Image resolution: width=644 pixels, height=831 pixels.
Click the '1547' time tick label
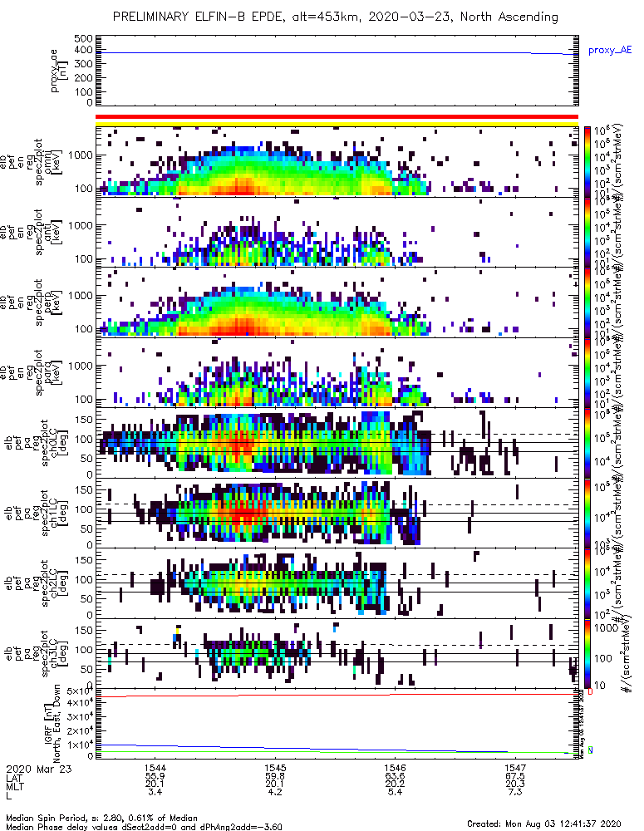click(515, 768)
